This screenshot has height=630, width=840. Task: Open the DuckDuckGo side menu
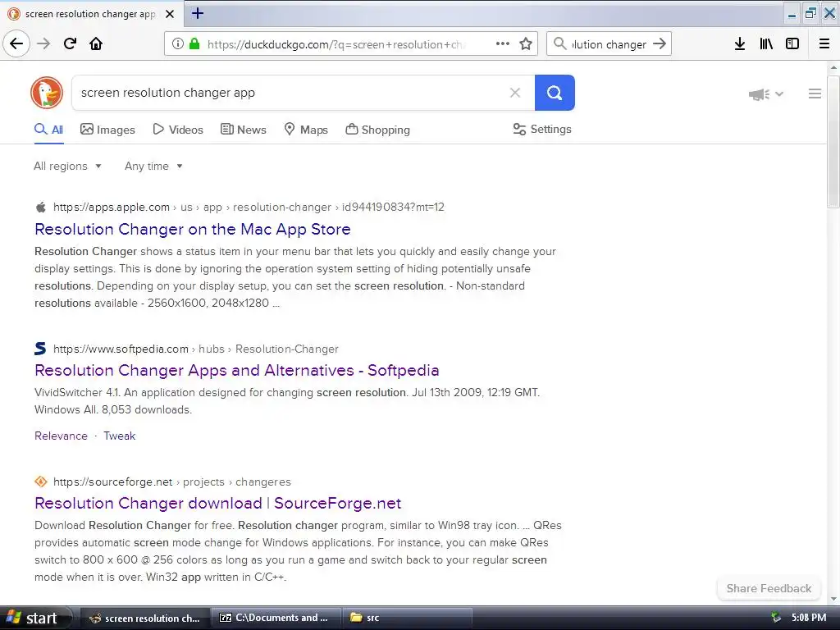(x=815, y=94)
